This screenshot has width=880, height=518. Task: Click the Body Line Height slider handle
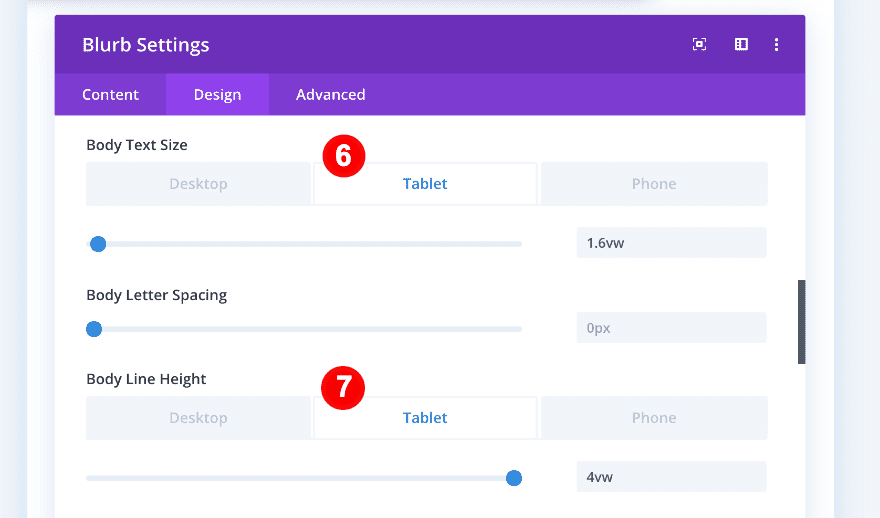pyautogui.click(x=514, y=478)
